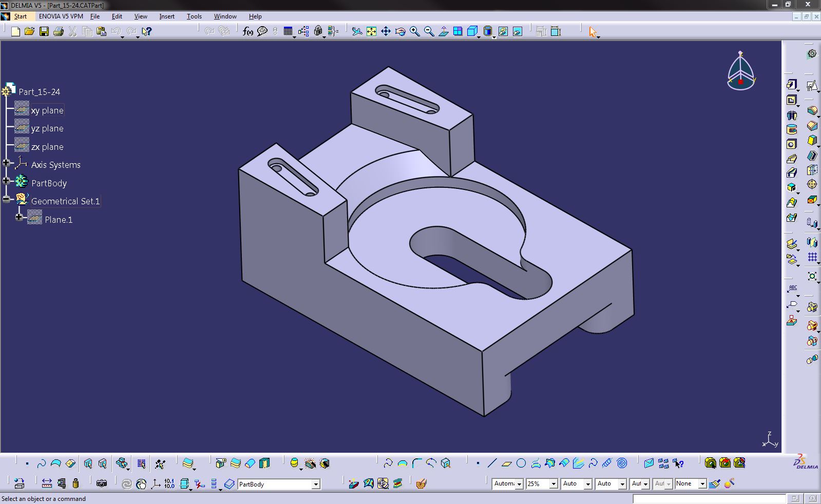This screenshot has height=504, width=821.
Task: Open the Window menu
Action: 225,16
